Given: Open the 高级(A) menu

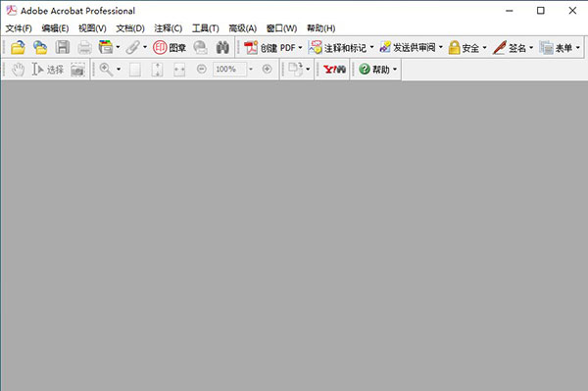Looking at the screenshot, I should coord(243,28).
